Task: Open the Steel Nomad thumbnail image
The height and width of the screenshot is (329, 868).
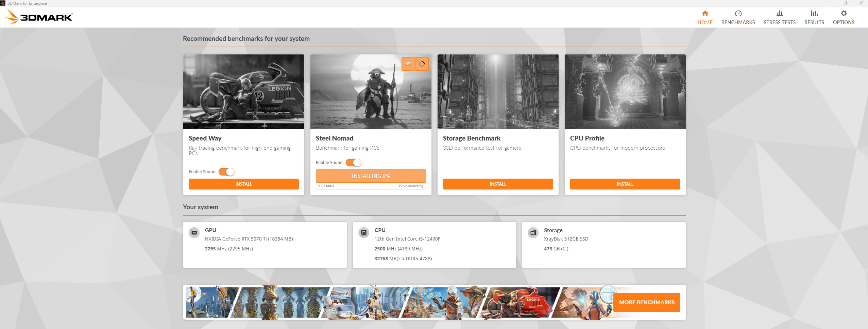Action: coord(371,92)
